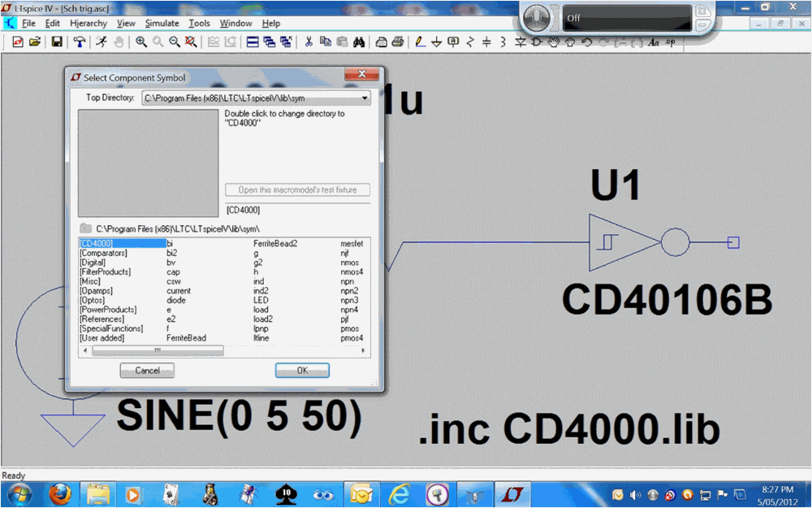Click the Zoom In magnifier icon
The height and width of the screenshot is (508, 812).
coord(141,41)
